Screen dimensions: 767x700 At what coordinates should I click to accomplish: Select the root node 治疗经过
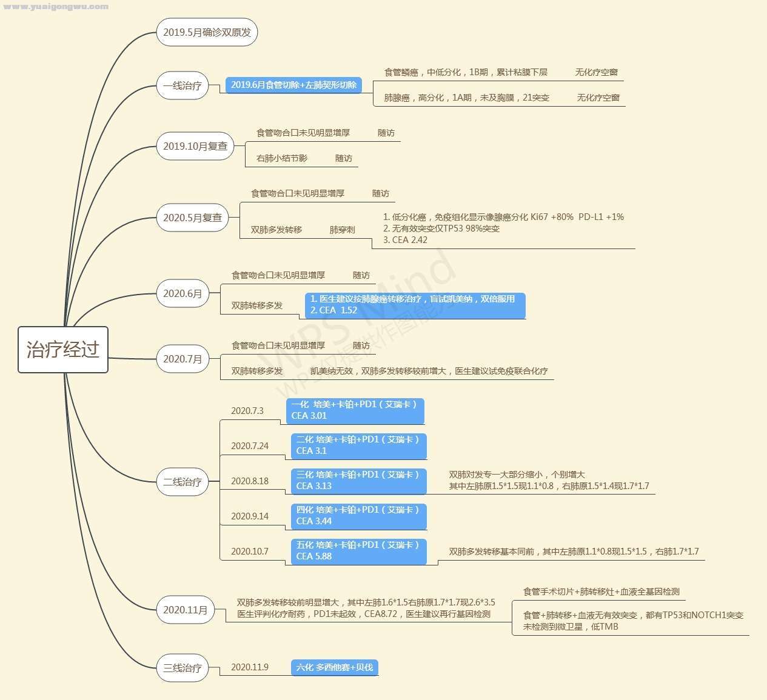click(63, 350)
